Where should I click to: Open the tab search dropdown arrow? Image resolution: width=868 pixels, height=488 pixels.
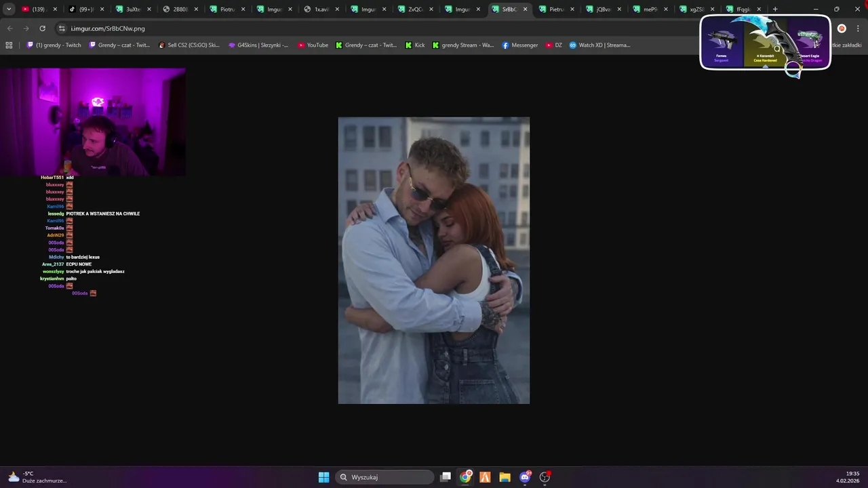pos(9,9)
